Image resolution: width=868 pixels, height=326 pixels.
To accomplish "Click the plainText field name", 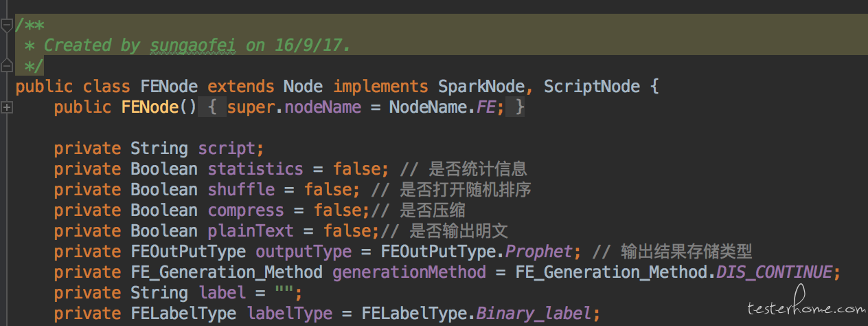I will [x=250, y=231].
